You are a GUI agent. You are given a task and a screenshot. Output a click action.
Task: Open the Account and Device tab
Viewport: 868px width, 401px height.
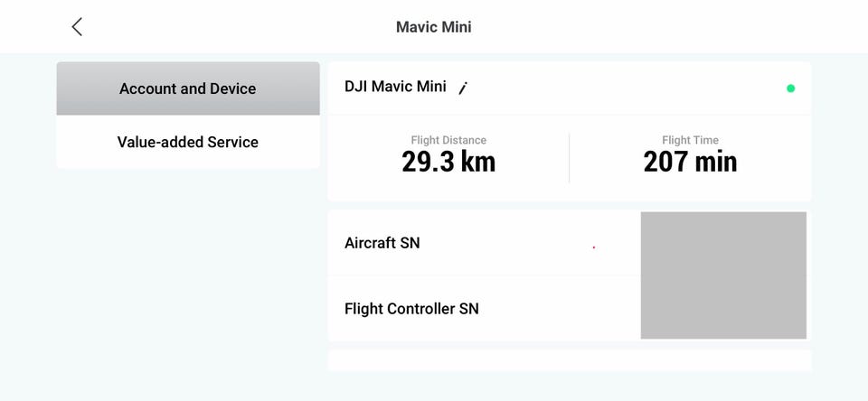tap(187, 89)
